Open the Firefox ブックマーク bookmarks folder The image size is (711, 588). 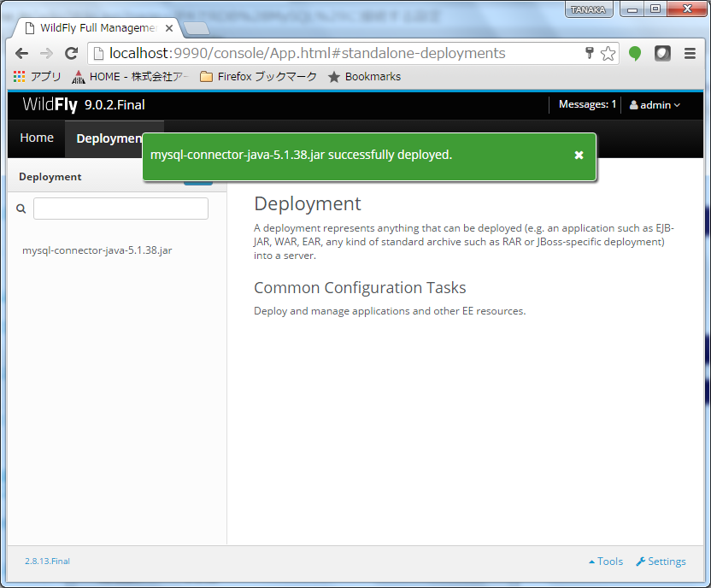pos(258,77)
